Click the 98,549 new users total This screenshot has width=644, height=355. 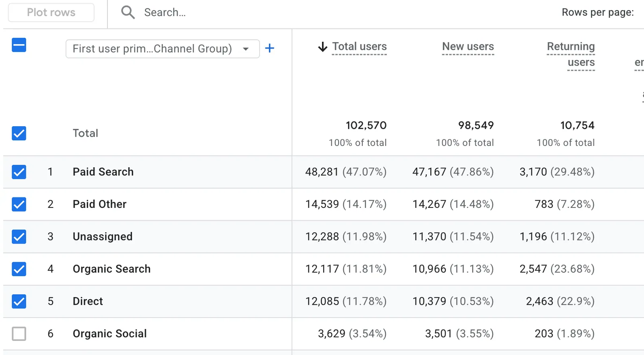point(476,125)
